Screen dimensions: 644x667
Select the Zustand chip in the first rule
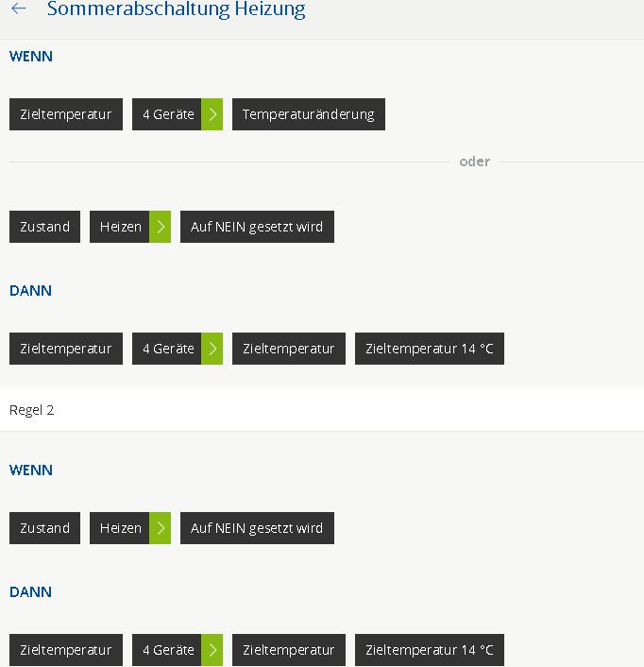point(44,227)
